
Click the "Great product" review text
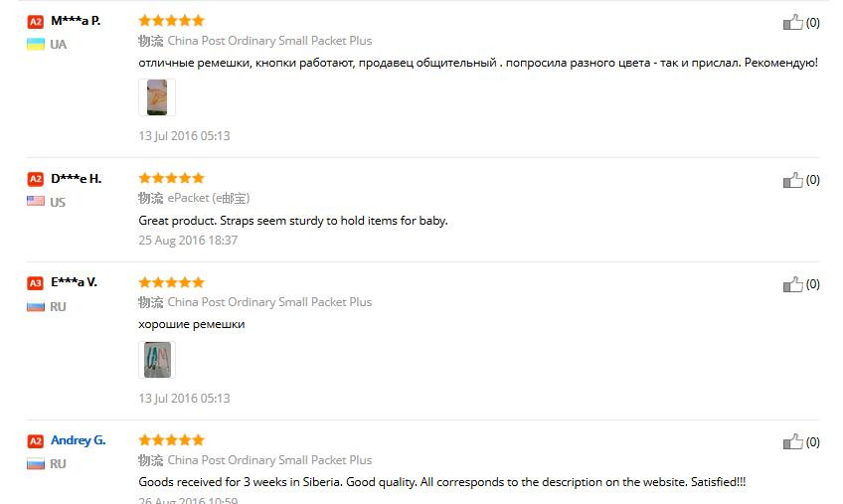(x=293, y=220)
